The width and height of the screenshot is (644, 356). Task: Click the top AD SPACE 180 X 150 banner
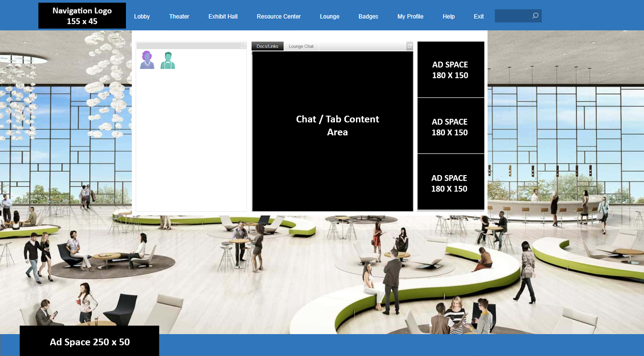coord(451,70)
